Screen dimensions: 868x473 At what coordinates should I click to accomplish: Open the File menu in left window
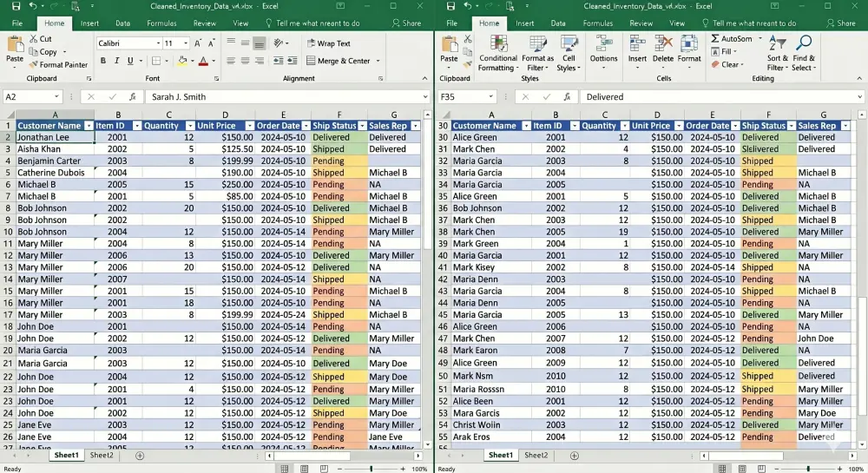(x=17, y=23)
